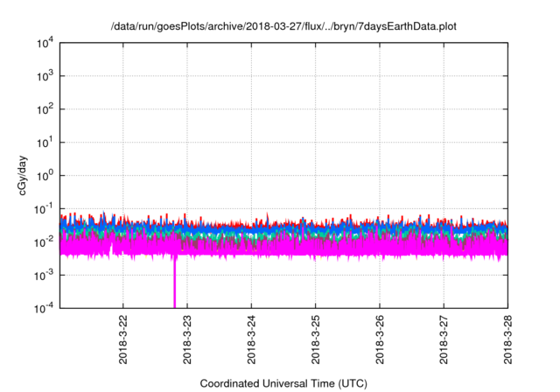Click the 10^1 y-axis tick label
This screenshot has width=560, height=392.
point(45,143)
